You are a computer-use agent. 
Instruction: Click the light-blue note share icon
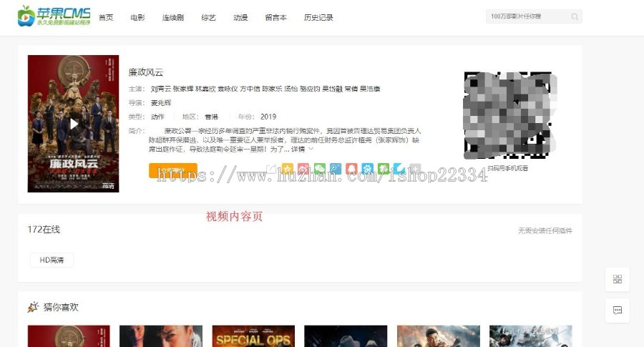point(399,169)
